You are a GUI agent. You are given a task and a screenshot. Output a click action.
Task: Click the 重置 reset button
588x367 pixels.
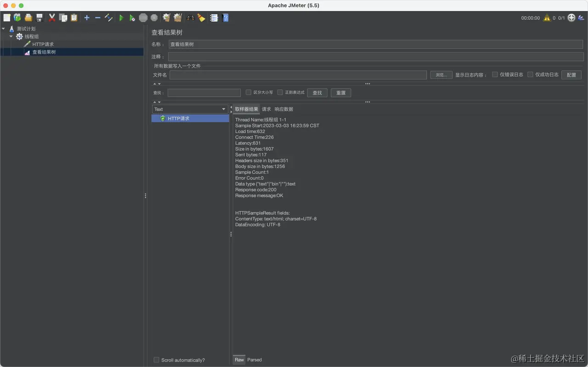point(341,93)
